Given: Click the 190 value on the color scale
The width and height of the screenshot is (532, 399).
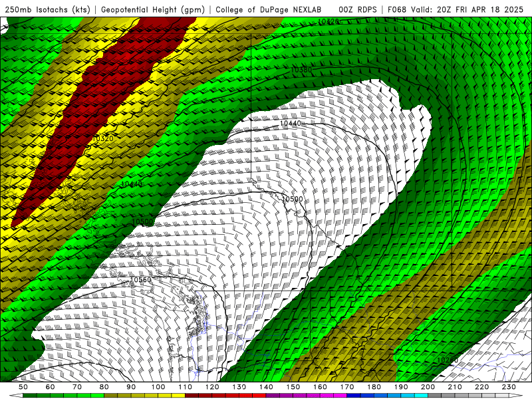Looking at the screenshot, I should (x=401, y=387).
